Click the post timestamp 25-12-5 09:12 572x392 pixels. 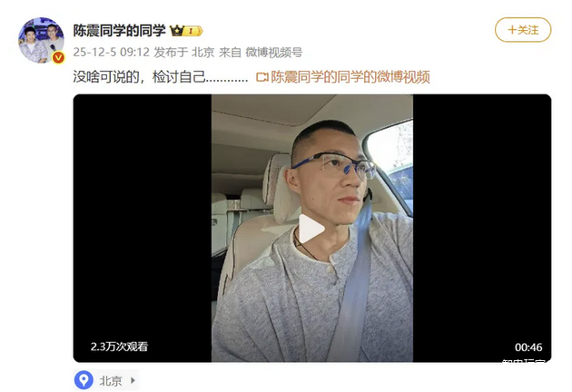tap(112, 53)
